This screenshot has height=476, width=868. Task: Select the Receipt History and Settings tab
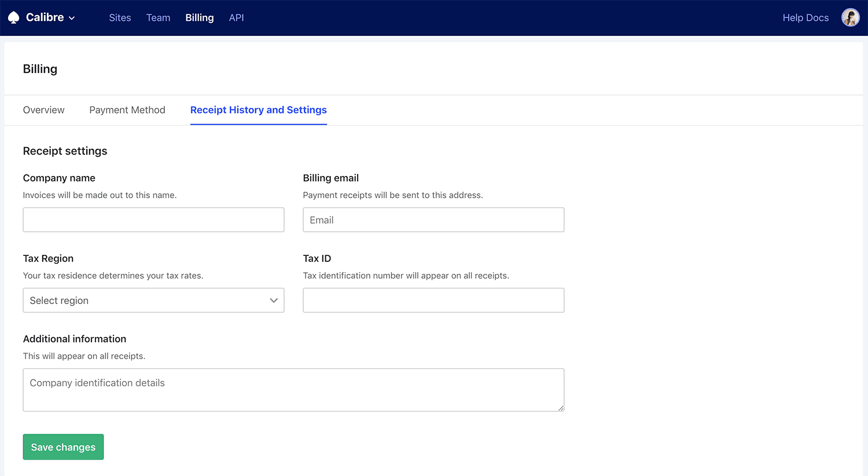pos(258,109)
